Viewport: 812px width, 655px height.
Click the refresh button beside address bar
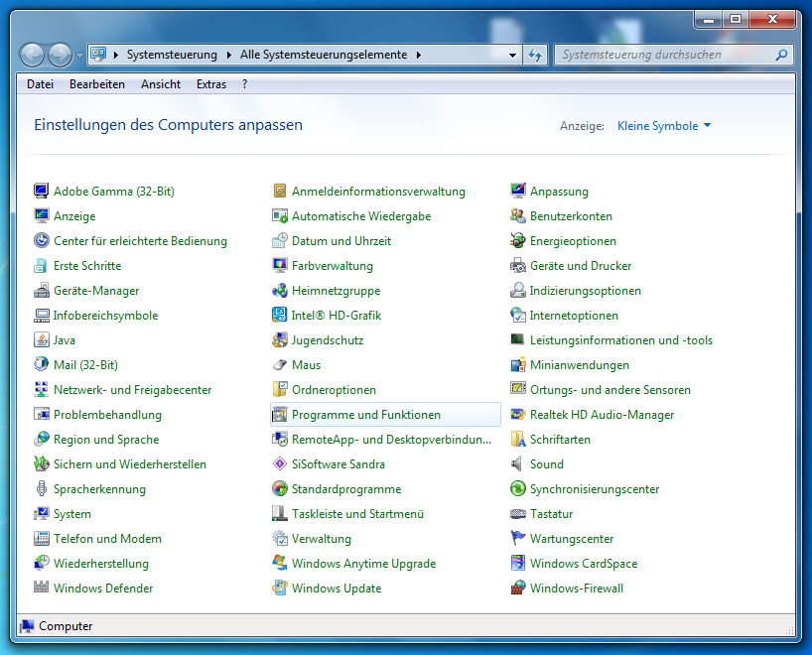[x=536, y=56]
